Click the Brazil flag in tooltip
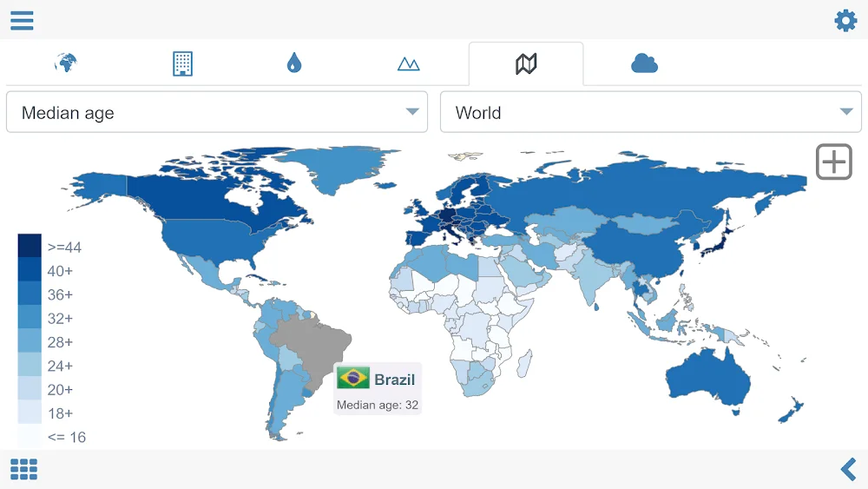868x489 pixels. coord(353,379)
